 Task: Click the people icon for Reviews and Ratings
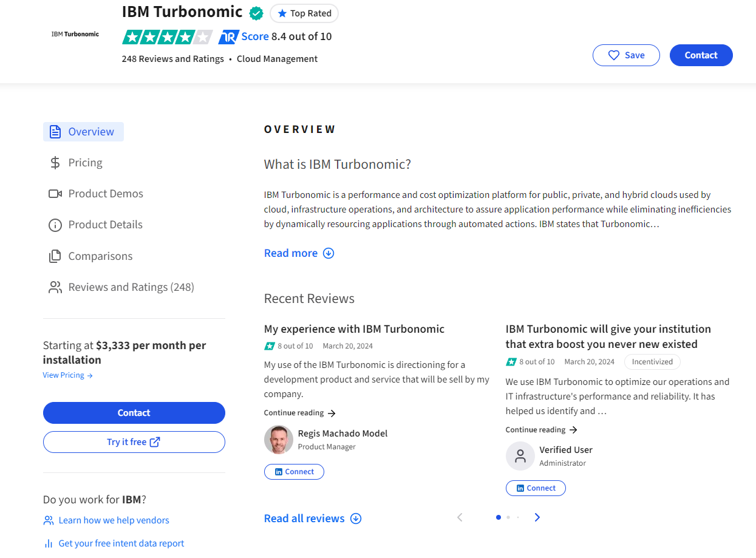point(55,287)
